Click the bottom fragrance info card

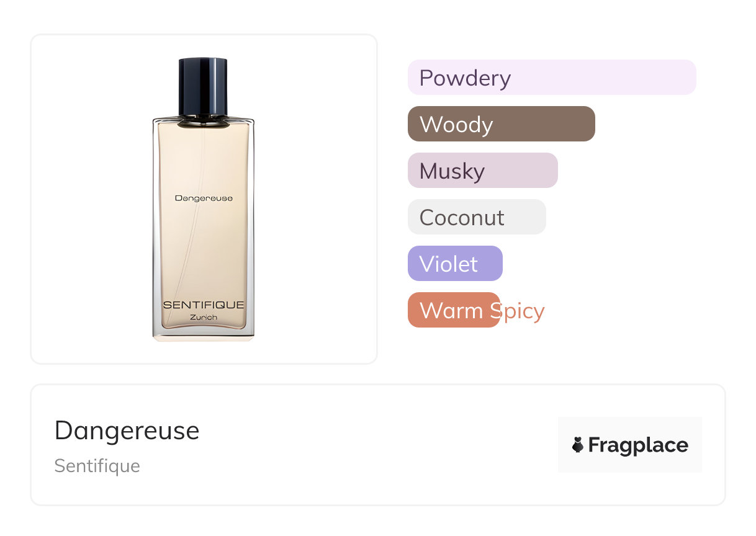point(378,445)
